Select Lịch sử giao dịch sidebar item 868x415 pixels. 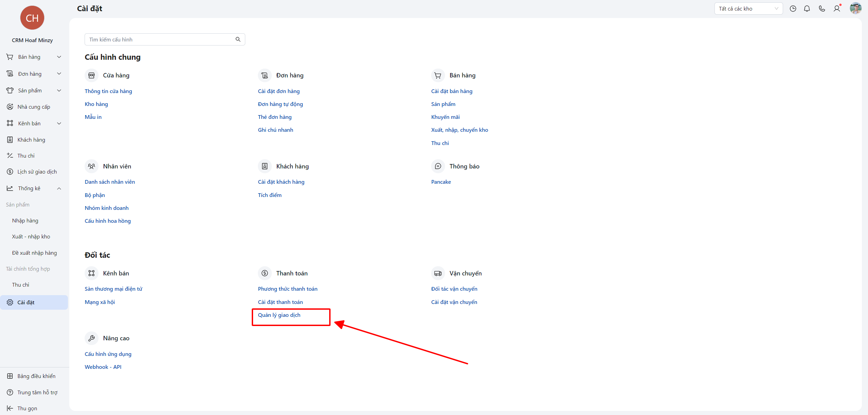[x=37, y=172]
